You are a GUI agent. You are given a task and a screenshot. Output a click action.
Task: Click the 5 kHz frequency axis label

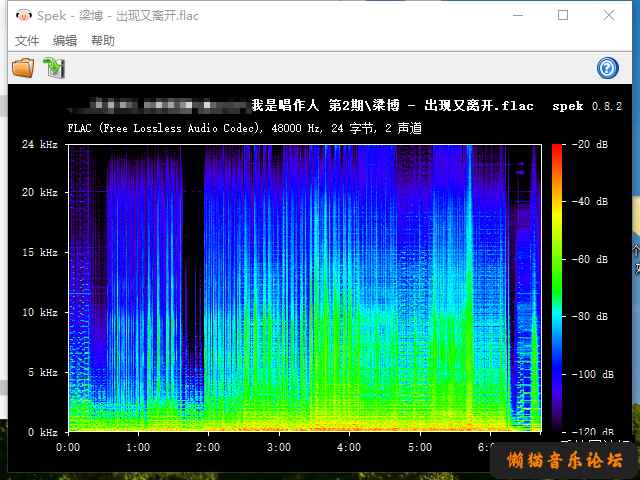tap(42, 372)
